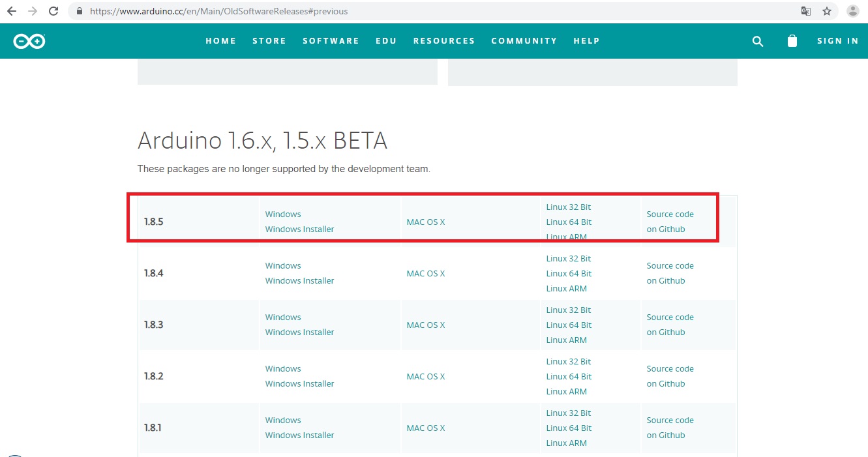Click the Arduino infinity logo
The height and width of the screenshot is (457, 868).
tap(29, 41)
